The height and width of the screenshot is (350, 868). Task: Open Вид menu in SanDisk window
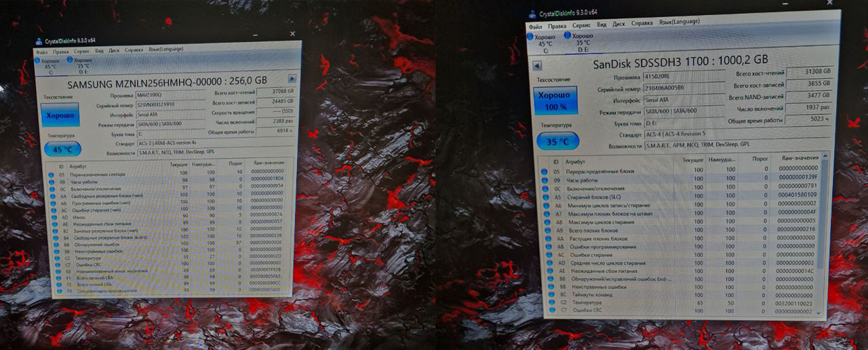(601, 24)
